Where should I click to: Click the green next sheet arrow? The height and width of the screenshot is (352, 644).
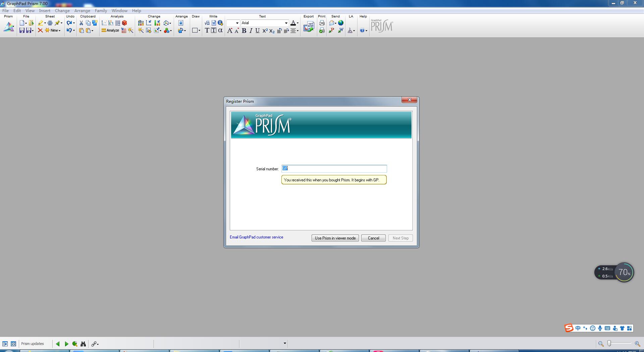click(x=66, y=344)
